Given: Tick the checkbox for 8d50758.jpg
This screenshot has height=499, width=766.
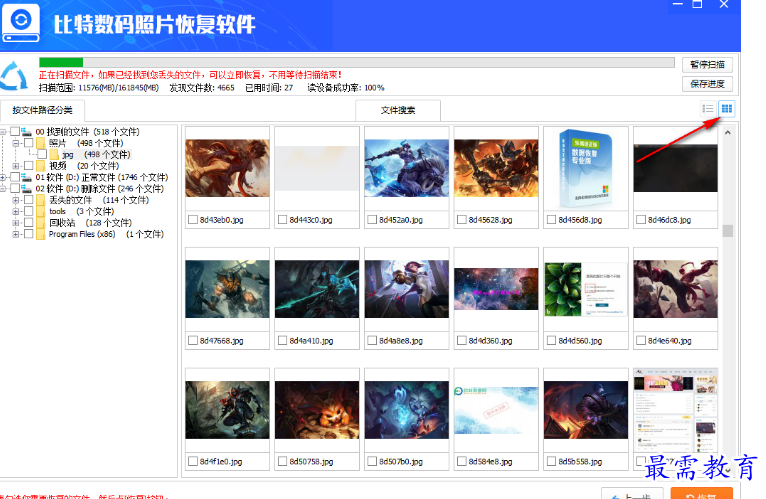Looking at the screenshot, I should 282,461.
